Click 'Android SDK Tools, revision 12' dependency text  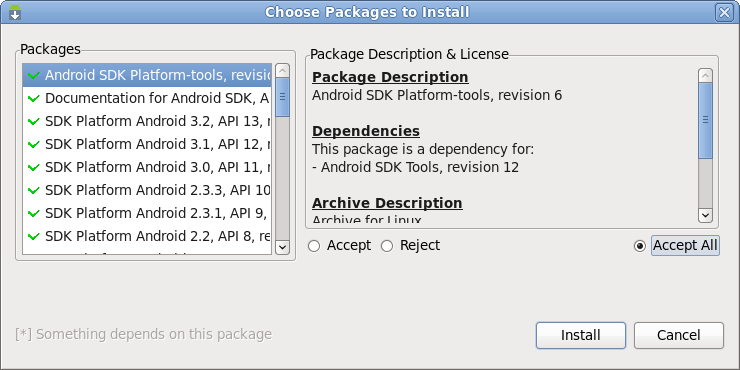[420, 168]
